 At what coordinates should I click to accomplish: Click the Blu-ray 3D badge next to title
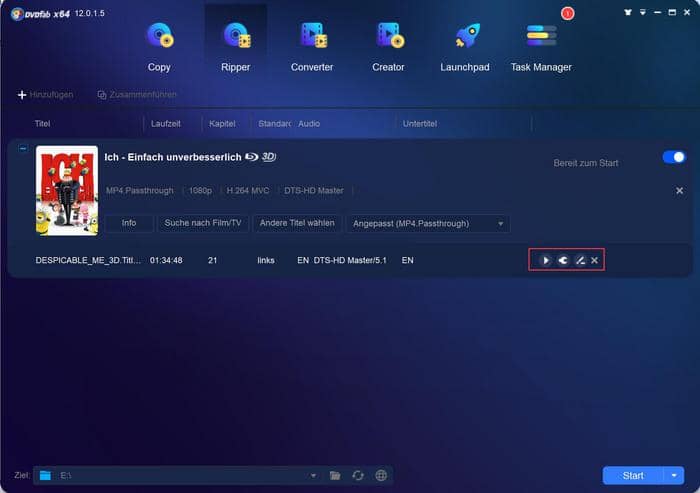261,157
